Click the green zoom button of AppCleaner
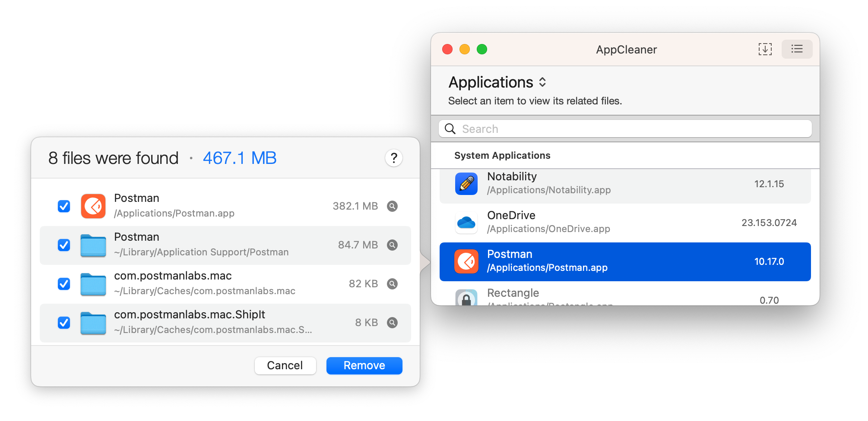868x421 pixels. 482,49
